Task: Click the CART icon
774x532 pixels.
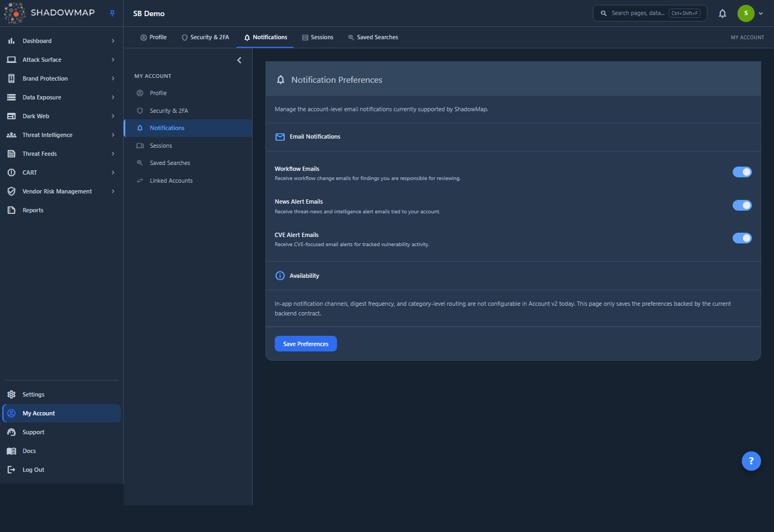Action: tap(11, 172)
